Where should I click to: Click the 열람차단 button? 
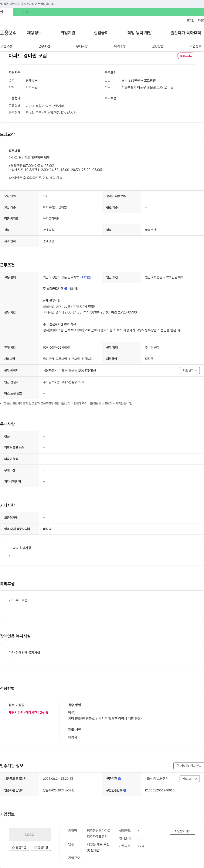tap(41, 847)
